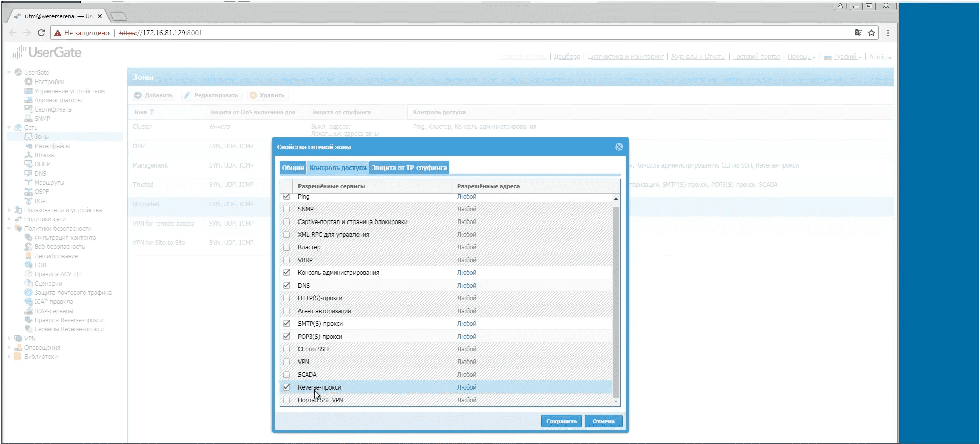Open Администраторы in sidebar
Image resolution: width=980 pixels, height=444 pixels.
point(58,100)
